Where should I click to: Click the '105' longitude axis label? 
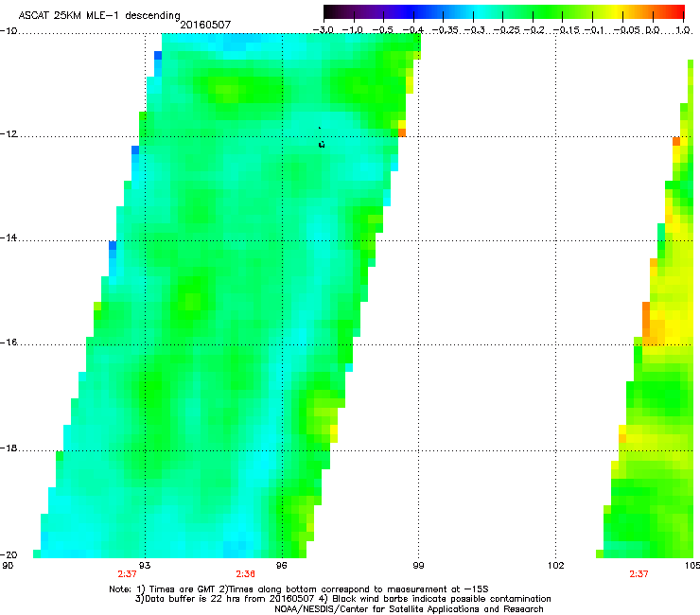click(692, 566)
